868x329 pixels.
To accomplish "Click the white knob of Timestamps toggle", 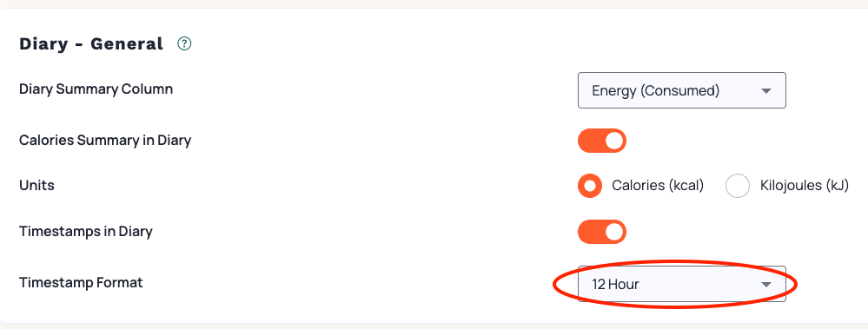I will [x=614, y=232].
